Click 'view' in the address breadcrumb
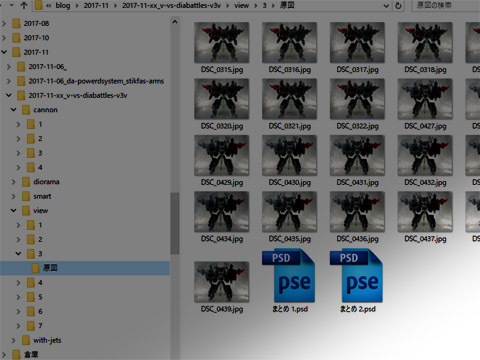480x360 pixels. pos(241,5)
